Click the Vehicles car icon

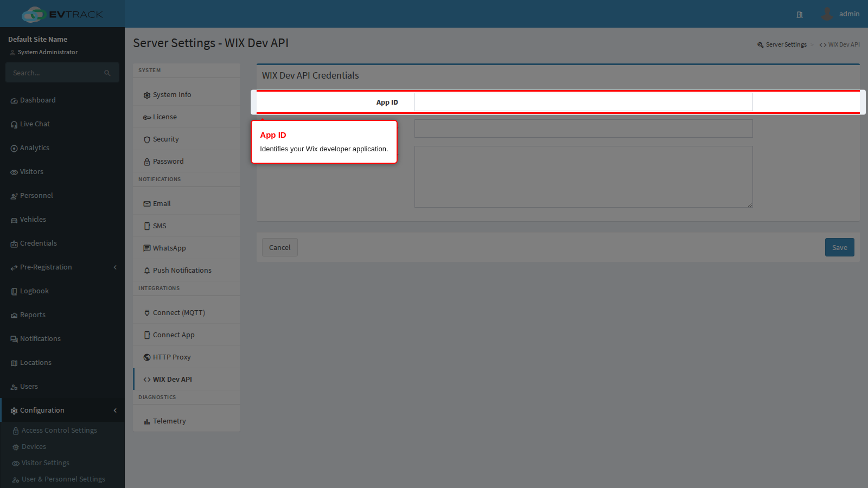14,220
